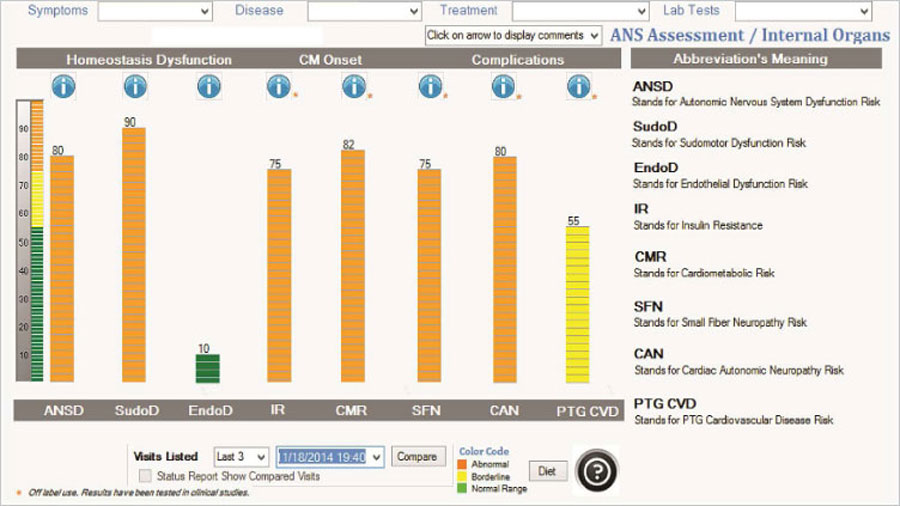Click the Compare button
The width and height of the screenshot is (900, 506).
pyautogui.click(x=418, y=457)
